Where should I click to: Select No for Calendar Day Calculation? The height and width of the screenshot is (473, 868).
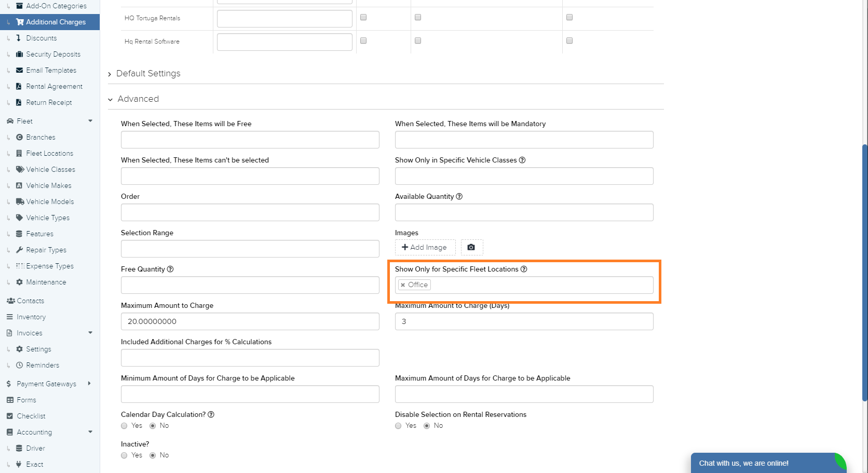pos(153,426)
